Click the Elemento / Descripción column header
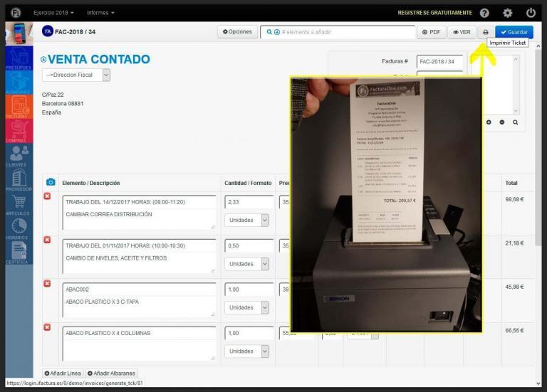Viewport: 547px width, 392px height. [x=91, y=183]
